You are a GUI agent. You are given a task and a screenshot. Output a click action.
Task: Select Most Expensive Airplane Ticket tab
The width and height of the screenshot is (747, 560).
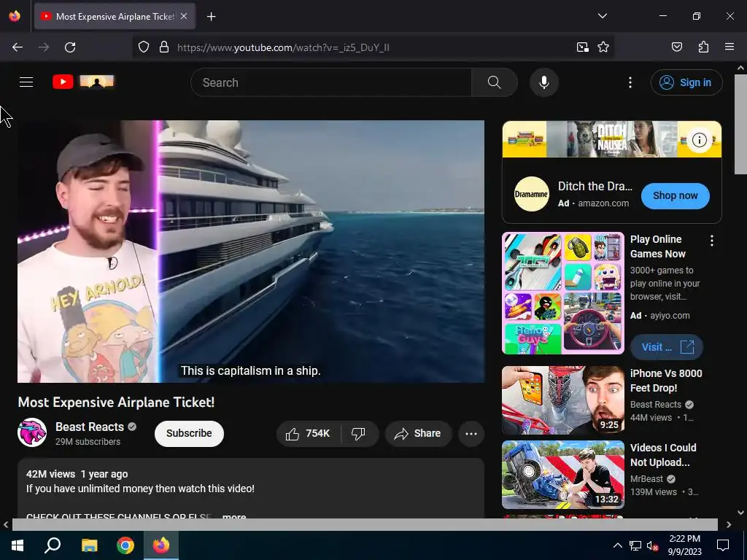[x=115, y=16]
